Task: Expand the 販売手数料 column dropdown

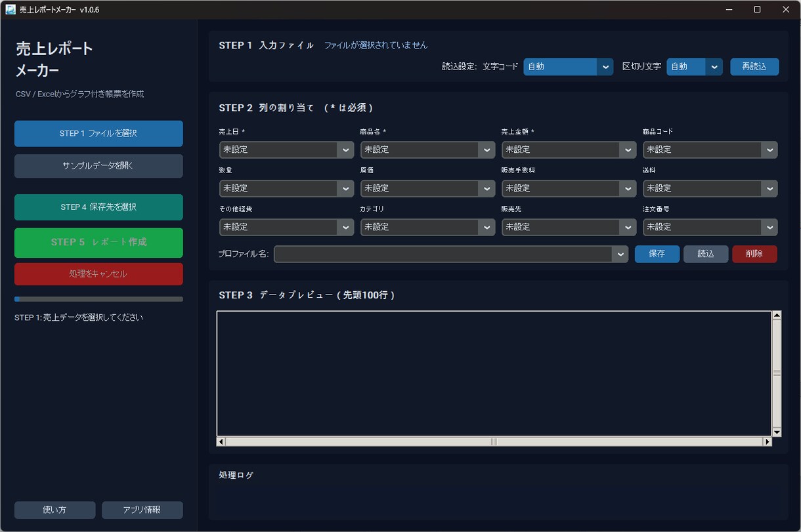Action: 569,188
